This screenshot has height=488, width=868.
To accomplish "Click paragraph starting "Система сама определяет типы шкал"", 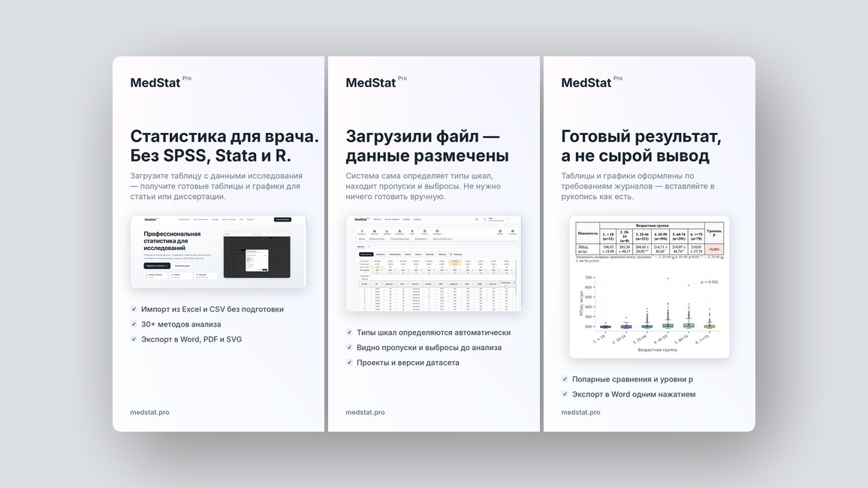I will coord(423,186).
